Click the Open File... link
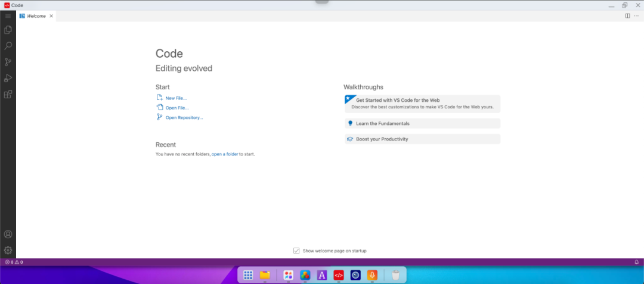644x284 pixels. 177,108
